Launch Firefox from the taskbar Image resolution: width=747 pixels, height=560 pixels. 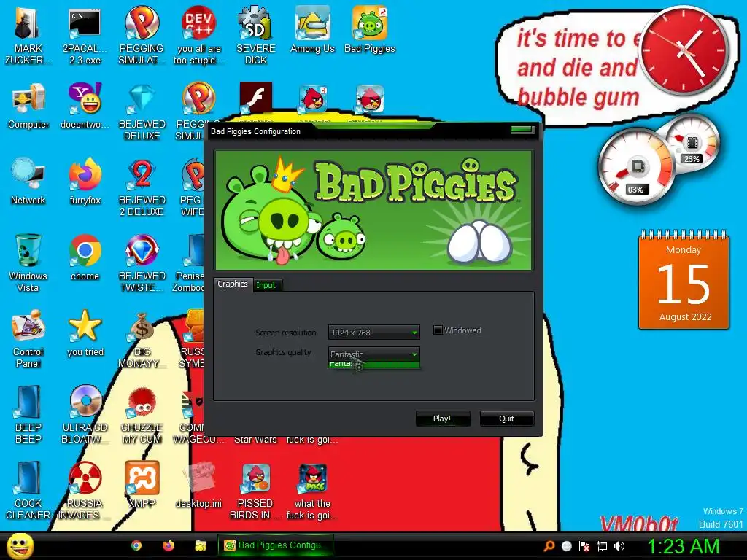point(169,545)
